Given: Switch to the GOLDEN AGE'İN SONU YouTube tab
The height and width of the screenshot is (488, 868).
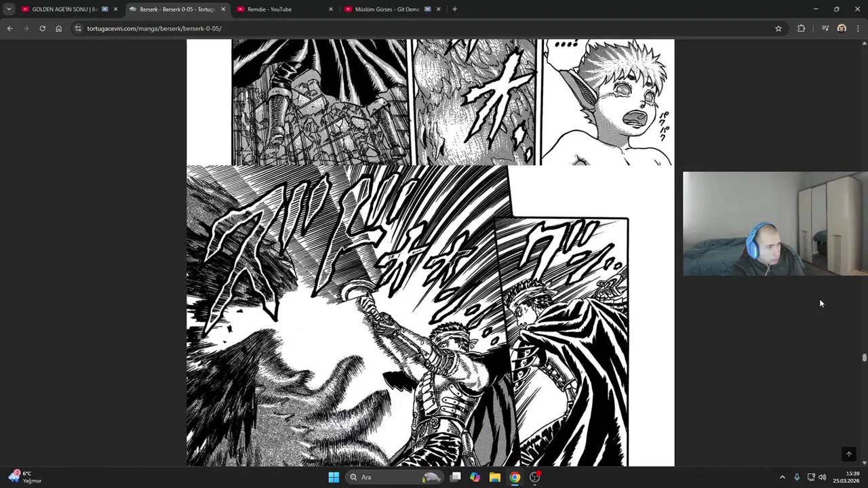Looking at the screenshot, I should coord(69,9).
